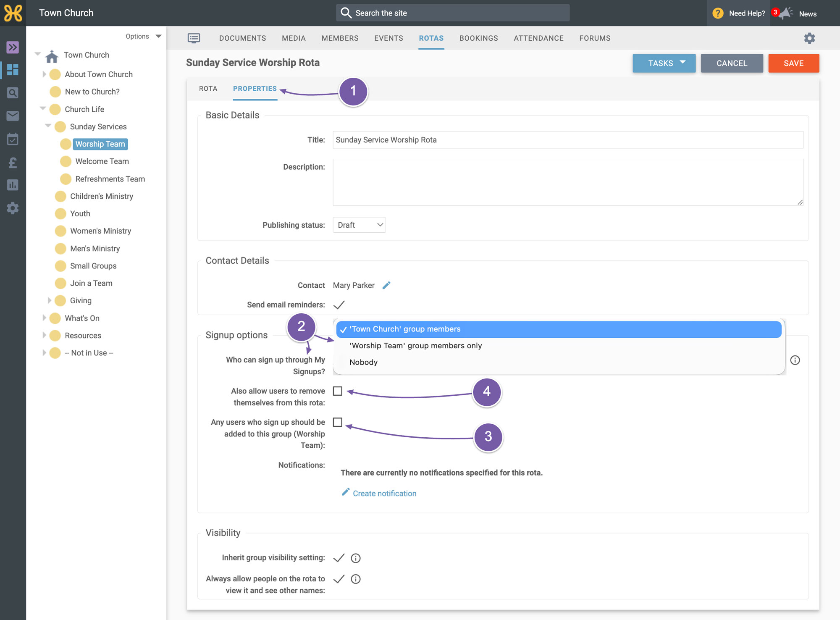Click the orange SAVE button
Screen dimensions: 840x620
[x=794, y=63]
